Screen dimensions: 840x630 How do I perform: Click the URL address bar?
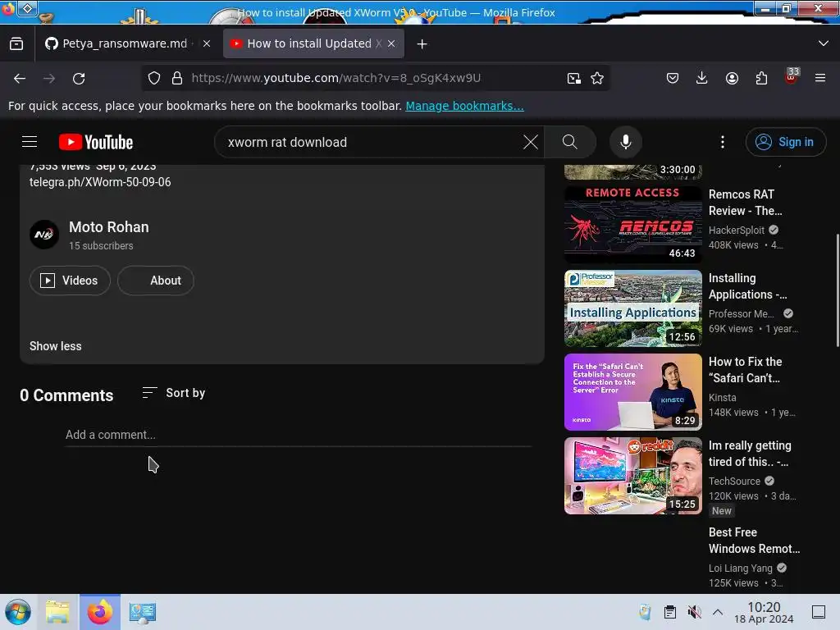coord(375,78)
